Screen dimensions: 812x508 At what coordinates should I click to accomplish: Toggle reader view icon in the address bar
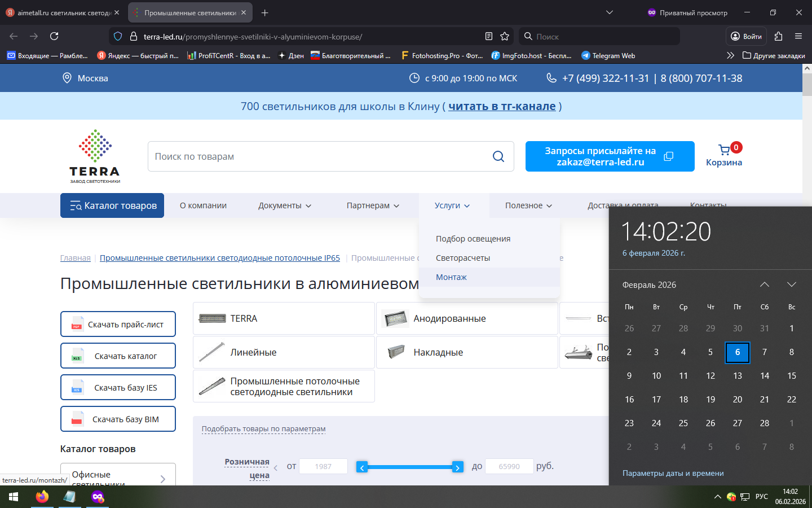pyautogui.click(x=489, y=36)
